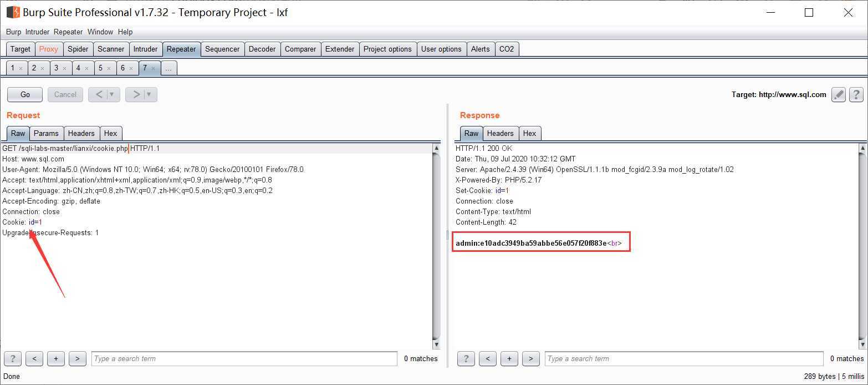
Task: Open the Intruder menu in menu bar
Action: pyautogui.click(x=37, y=32)
